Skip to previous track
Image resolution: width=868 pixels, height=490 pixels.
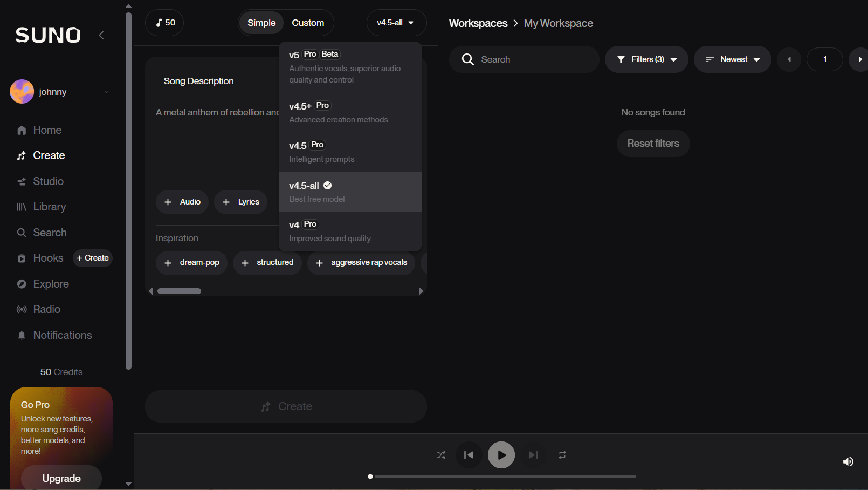469,455
